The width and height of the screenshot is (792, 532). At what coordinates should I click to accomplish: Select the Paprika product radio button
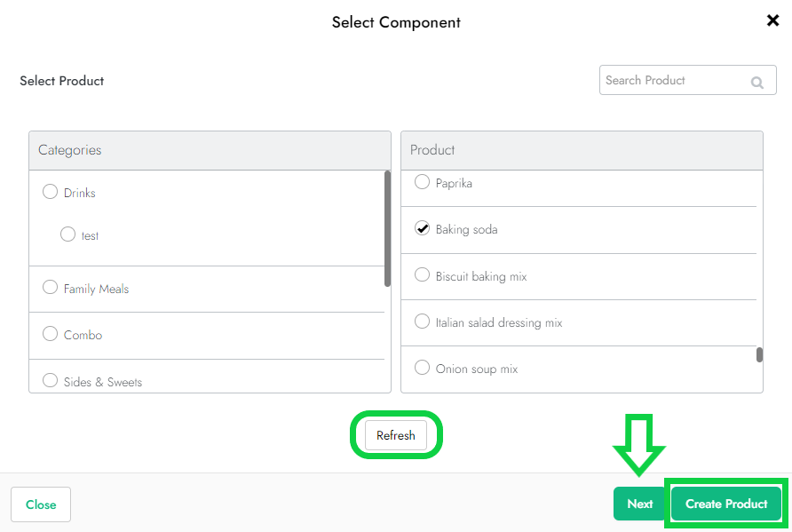coord(423,182)
